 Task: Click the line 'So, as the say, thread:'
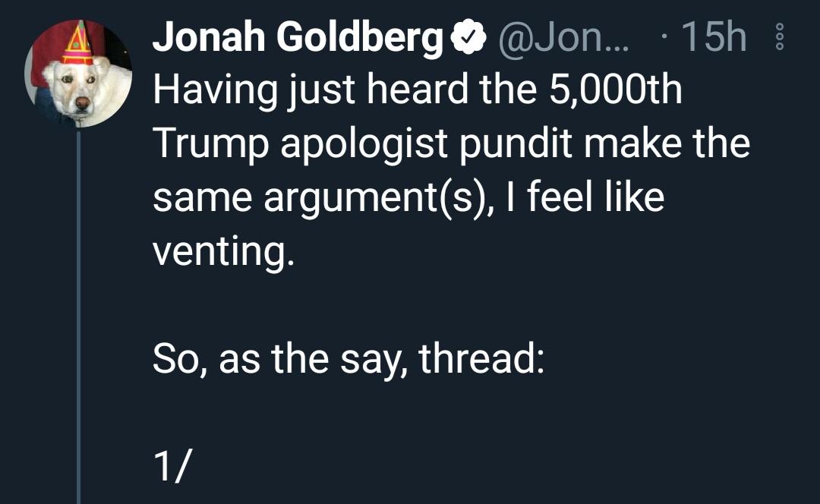click(x=348, y=358)
